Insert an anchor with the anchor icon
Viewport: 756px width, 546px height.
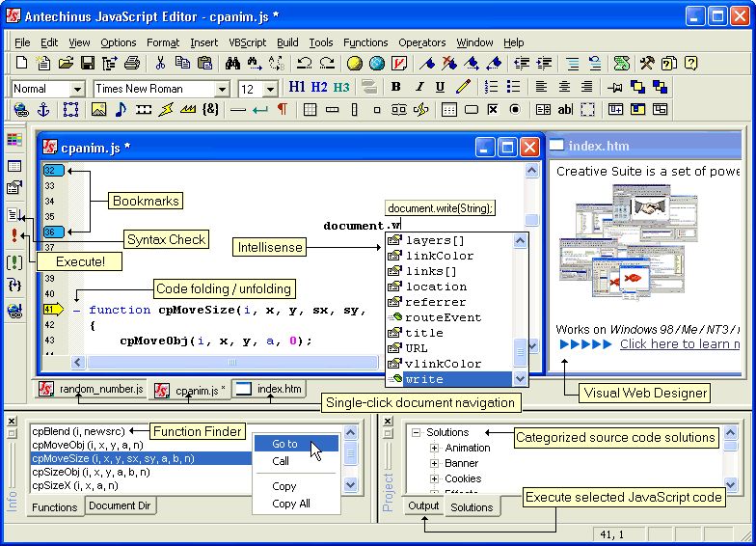click(43, 110)
